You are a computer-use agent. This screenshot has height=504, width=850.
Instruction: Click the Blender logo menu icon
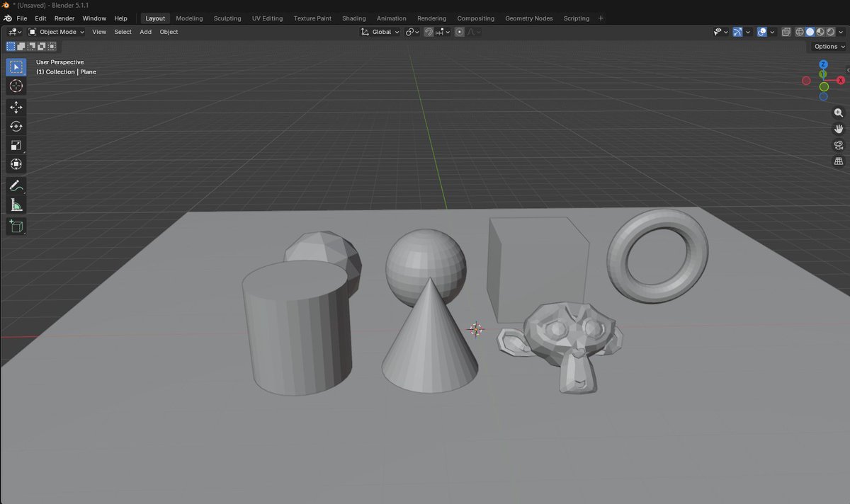coord(6,18)
